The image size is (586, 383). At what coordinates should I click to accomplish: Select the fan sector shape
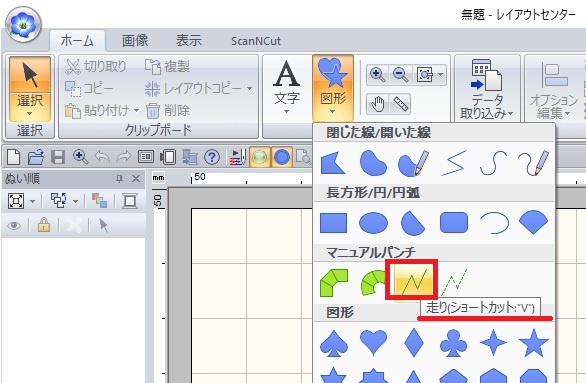pyautogui.click(x=534, y=222)
